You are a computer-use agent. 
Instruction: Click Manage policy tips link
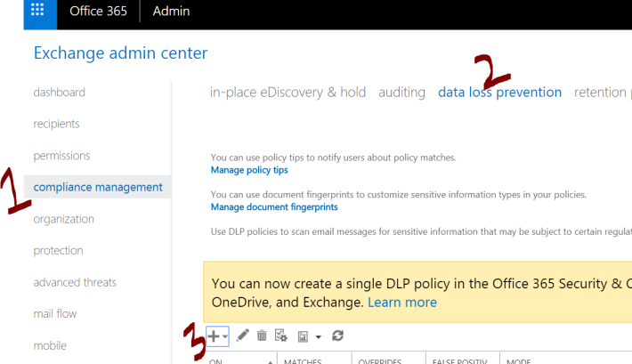click(x=249, y=170)
